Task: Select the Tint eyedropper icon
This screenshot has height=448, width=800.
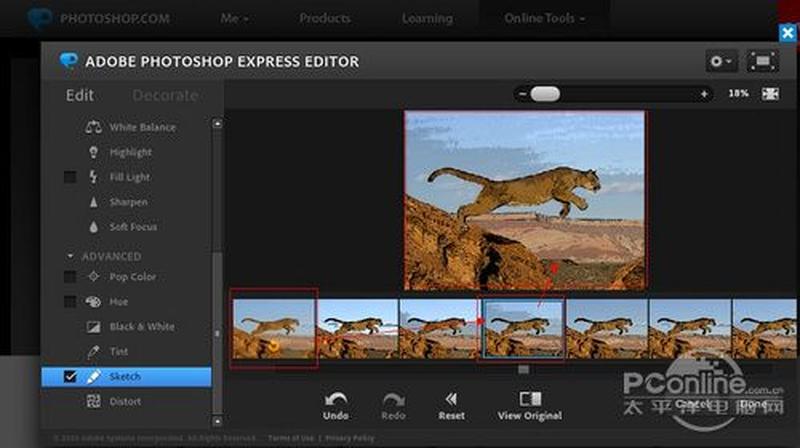Action: (93, 352)
